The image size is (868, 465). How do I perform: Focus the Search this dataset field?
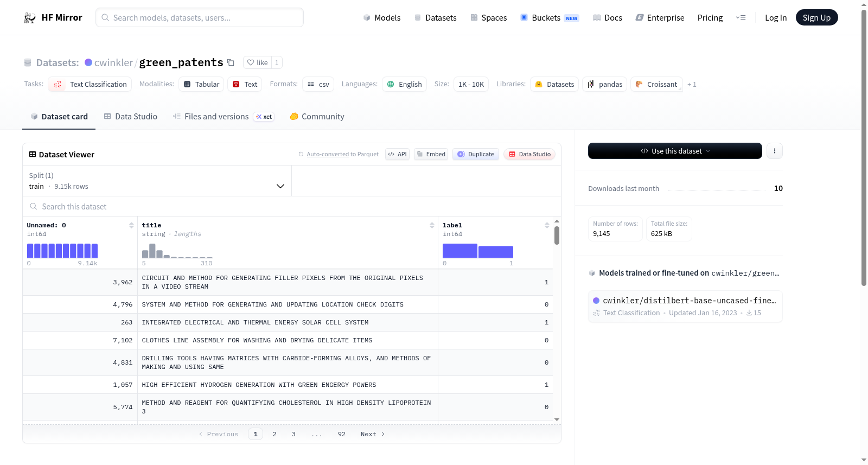point(292,207)
